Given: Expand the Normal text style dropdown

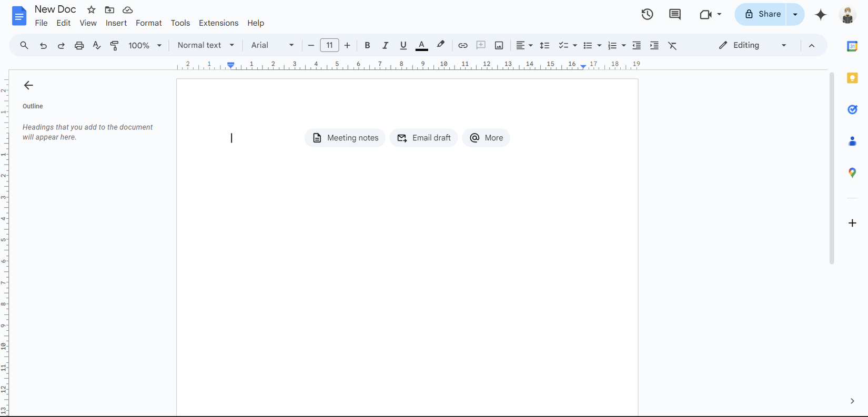Looking at the screenshot, I should pos(206,45).
